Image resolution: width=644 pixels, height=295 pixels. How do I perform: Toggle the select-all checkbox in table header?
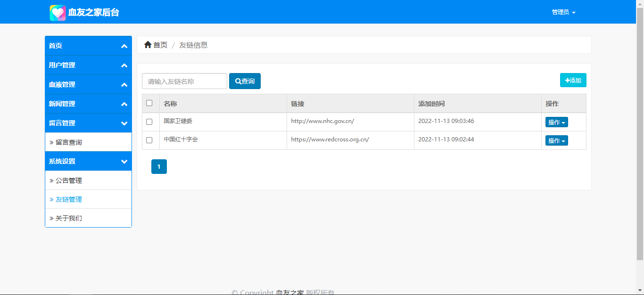pos(149,103)
